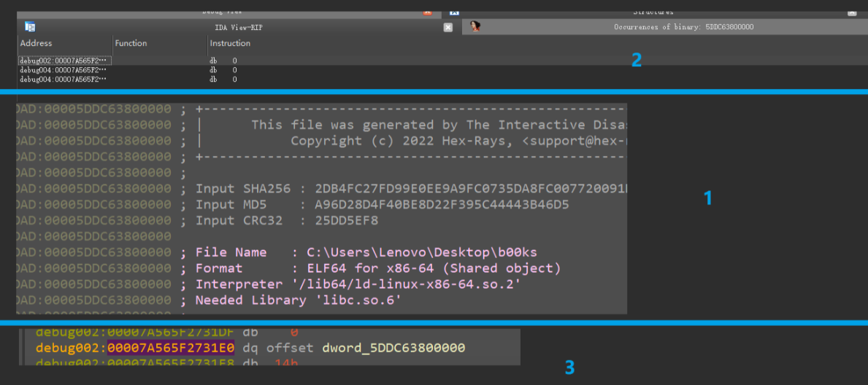The height and width of the screenshot is (385, 868).
Task: Close the IDA View-RIP tab
Action: [x=448, y=27]
